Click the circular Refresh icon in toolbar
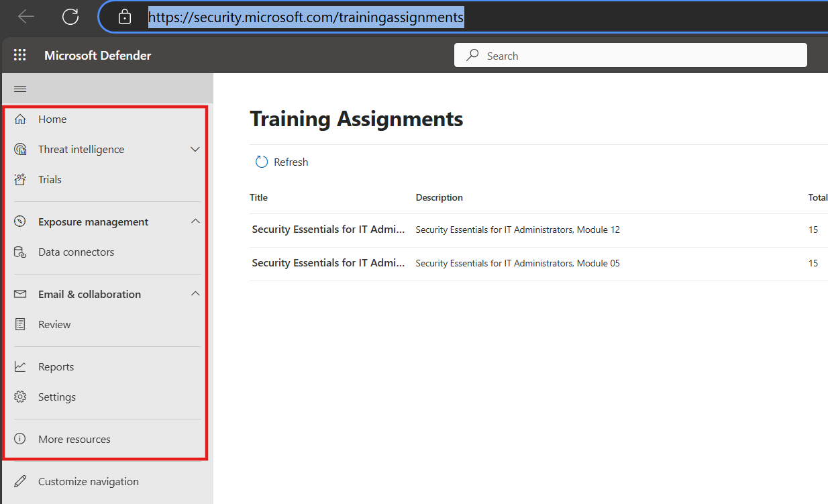Screen dimensions: 828x504 coord(262,162)
